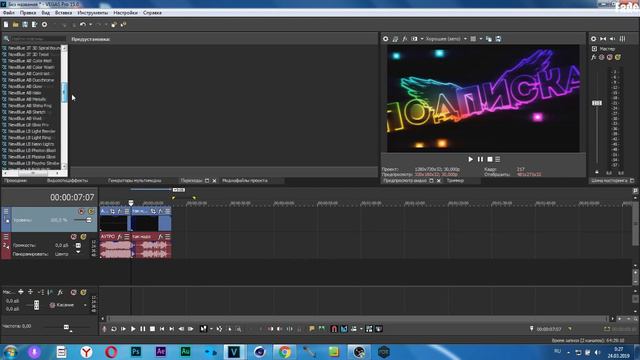Open the Настройки menu
640x360 pixels.
coord(125,13)
